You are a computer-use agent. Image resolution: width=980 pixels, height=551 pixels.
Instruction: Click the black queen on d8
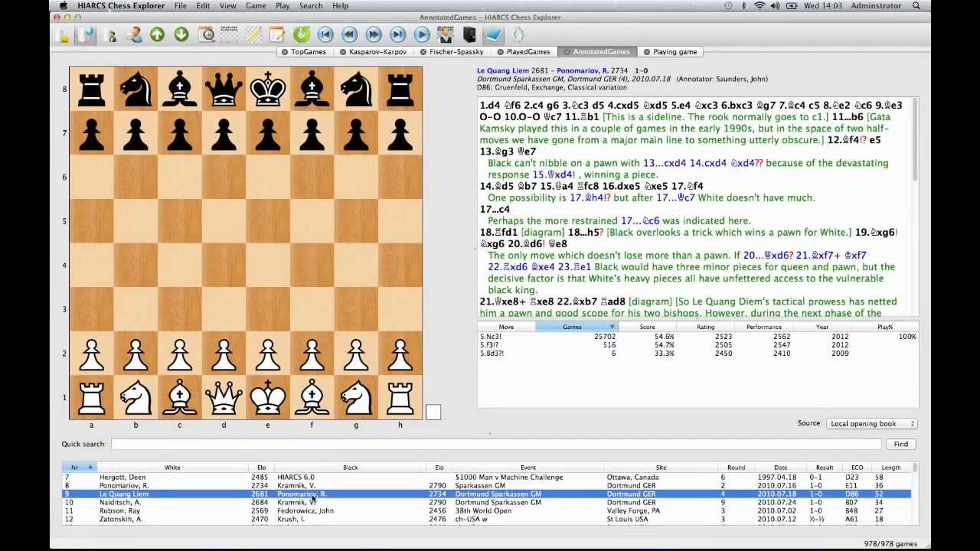point(224,89)
